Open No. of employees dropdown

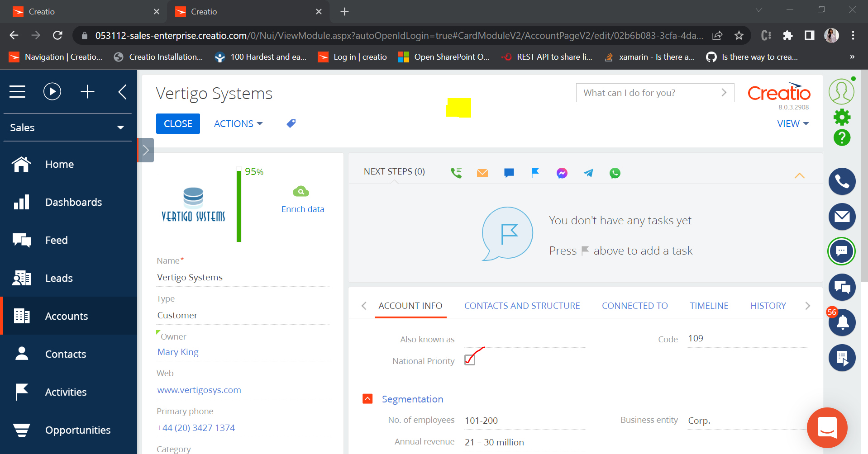(525, 421)
